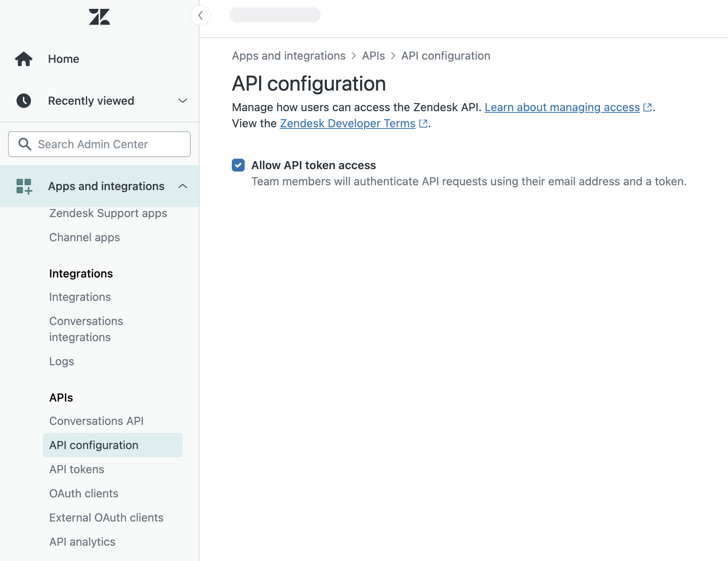The height and width of the screenshot is (561, 728).
Task: Click APIs in the breadcrumb trail
Action: 373,56
